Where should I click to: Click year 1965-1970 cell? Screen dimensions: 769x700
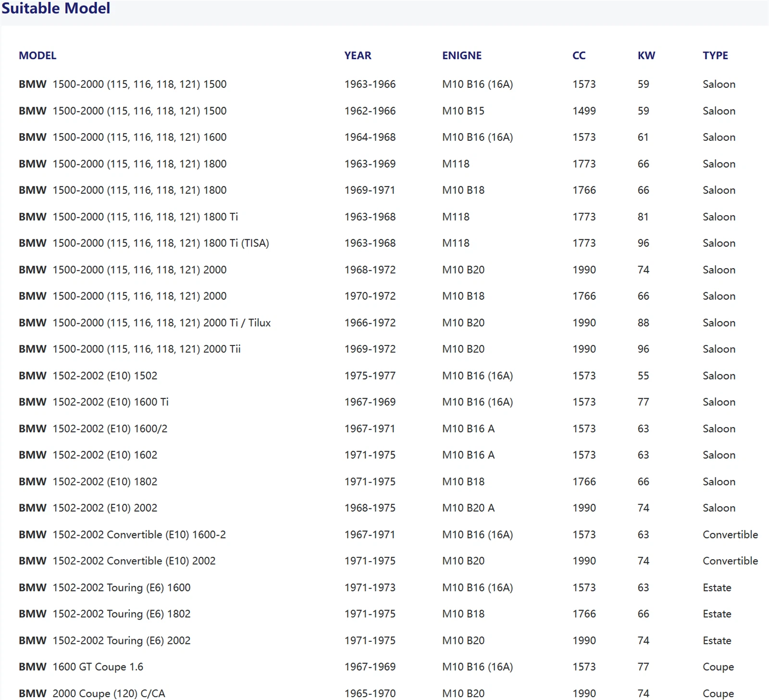370,694
